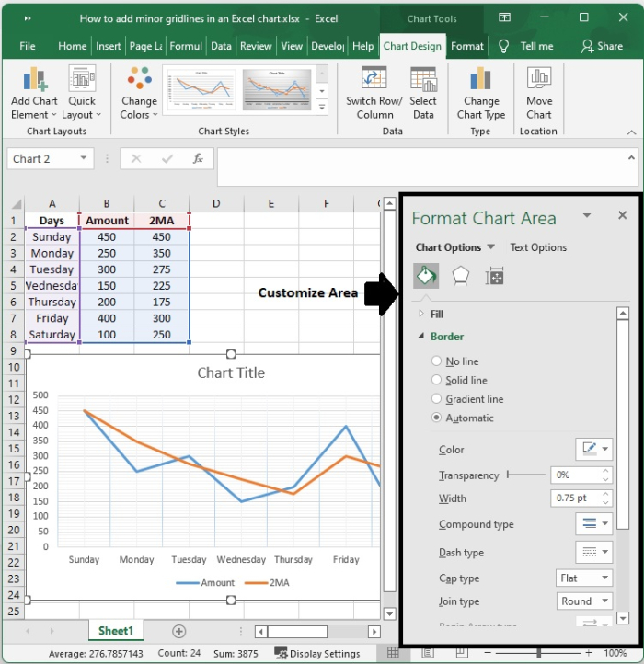Image resolution: width=644 pixels, height=664 pixels.
Task: Open Add Chart Element menu
Action: point(34,94)
